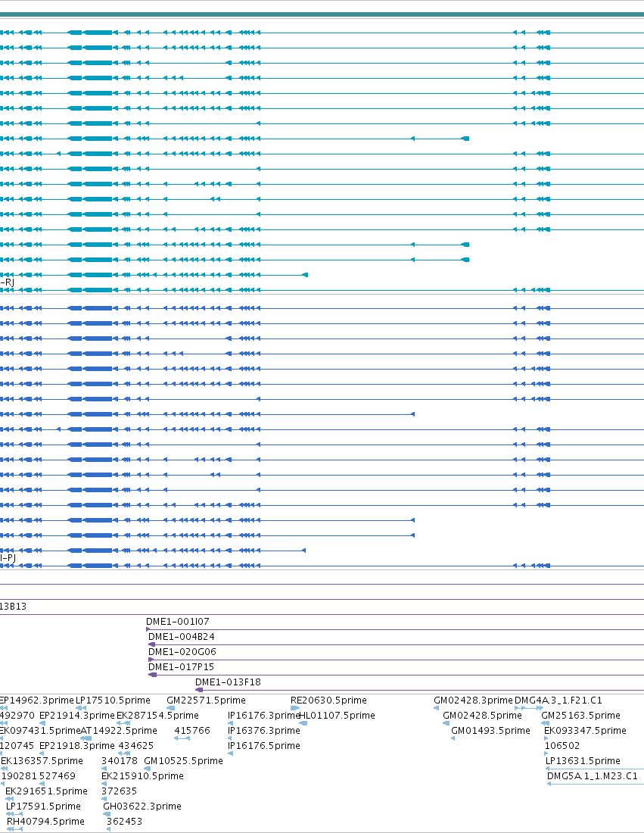The image size is (644, 833).
Task: Click the EP21918.3prime EST label
Action: (x=77, y=746)
